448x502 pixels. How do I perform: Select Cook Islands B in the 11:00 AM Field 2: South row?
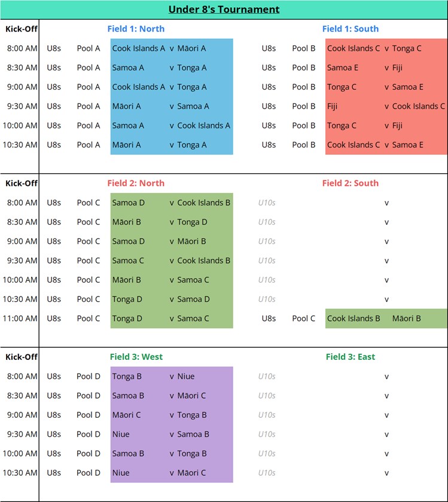coord(353,319)
